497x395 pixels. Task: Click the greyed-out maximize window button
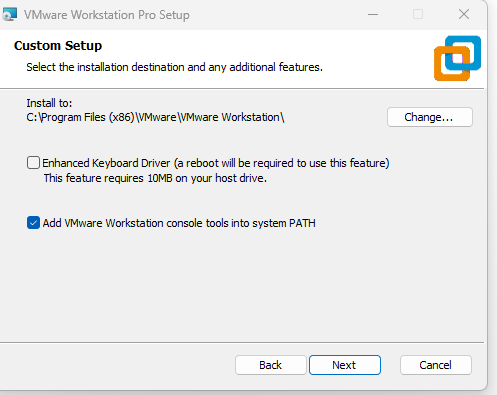click(x=418, y=14)
